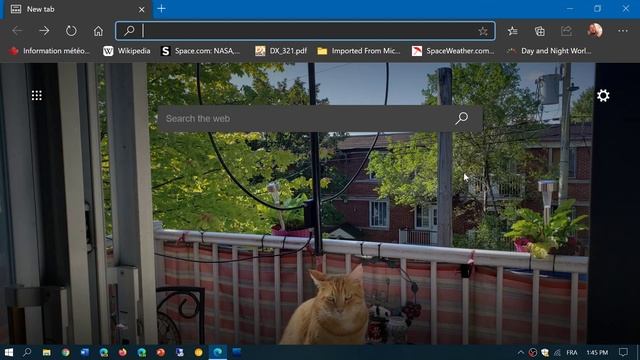Open clock showing 1:45 PM
Viewport: 640px width, 360px height.
click(597, 352)
